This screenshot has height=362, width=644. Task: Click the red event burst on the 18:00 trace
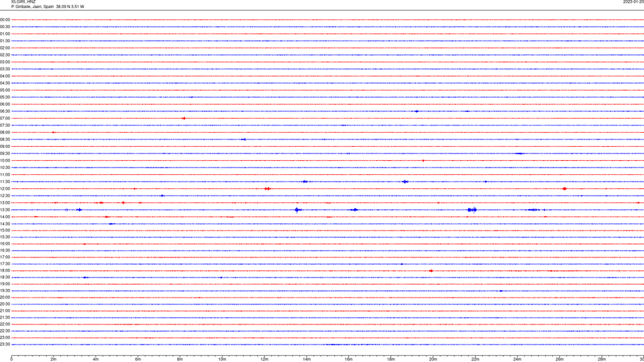pyautogui.click(x=431, y=271)
